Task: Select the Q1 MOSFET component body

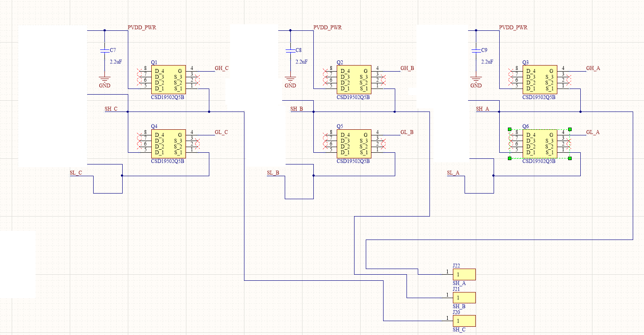Action: pos(168,80)
